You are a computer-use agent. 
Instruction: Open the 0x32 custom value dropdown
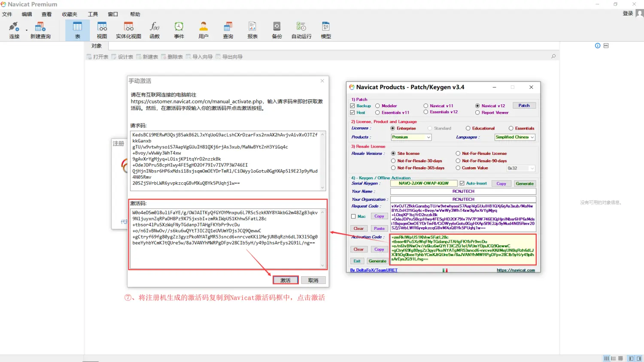click(x=521, y=168)
